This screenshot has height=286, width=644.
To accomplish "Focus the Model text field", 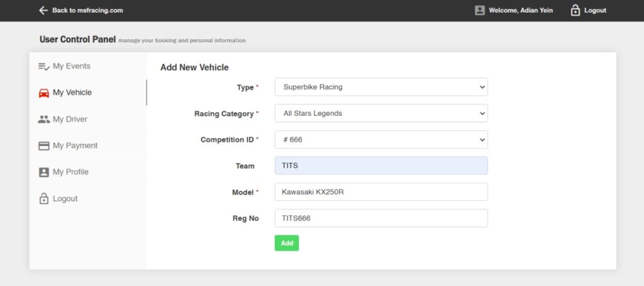I will [381, 192].
